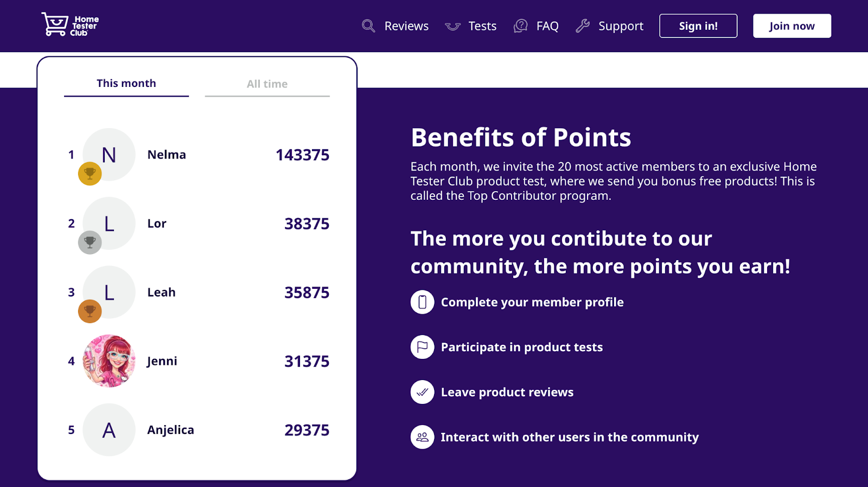Click the Home Tester Club logo
868x487 pixels.
tap(70, 25)
